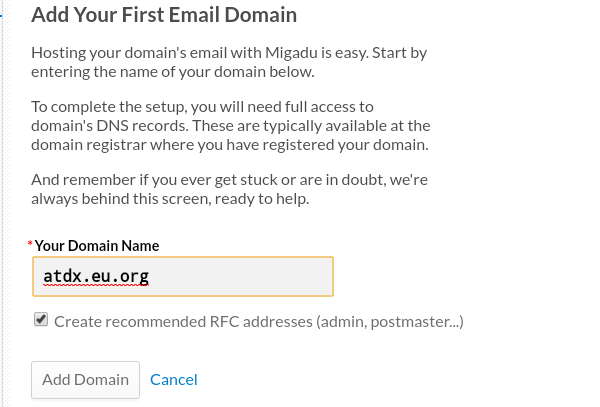Click the 'Hosting your domain's email' text
Screen dimensions: 600x407
click(x=128, y=52)
